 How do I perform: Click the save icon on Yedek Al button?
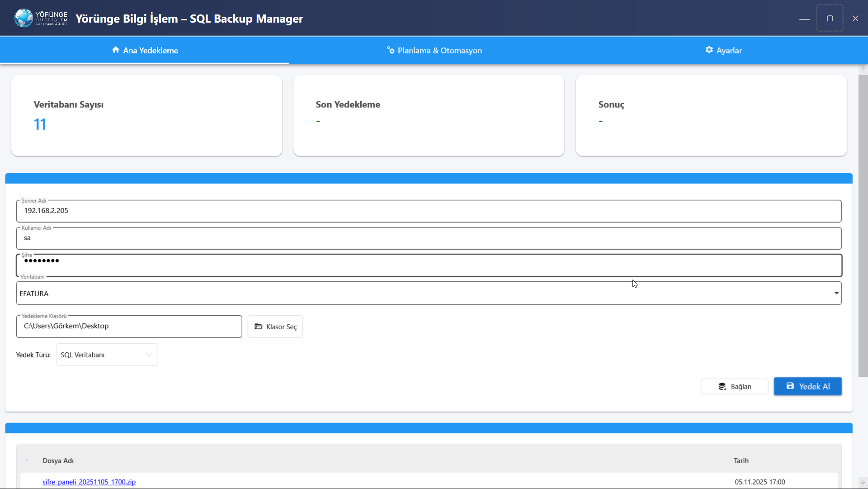point(790,386)
